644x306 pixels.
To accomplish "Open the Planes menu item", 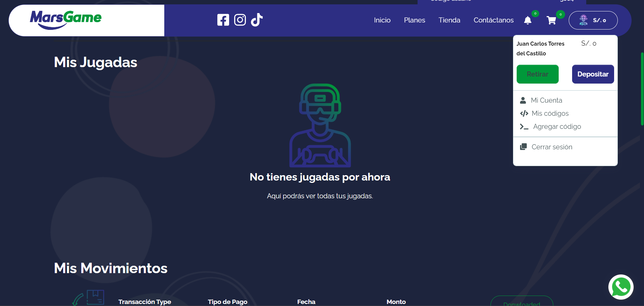I will click(x=414, y=20).
